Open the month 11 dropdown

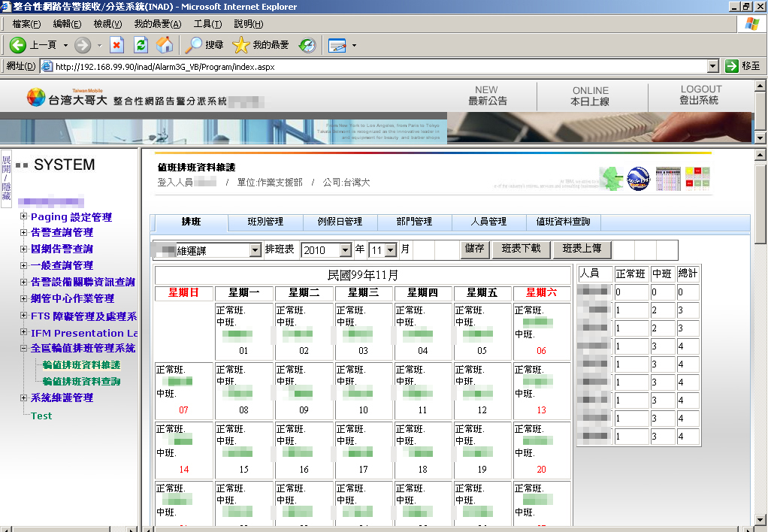391,250
